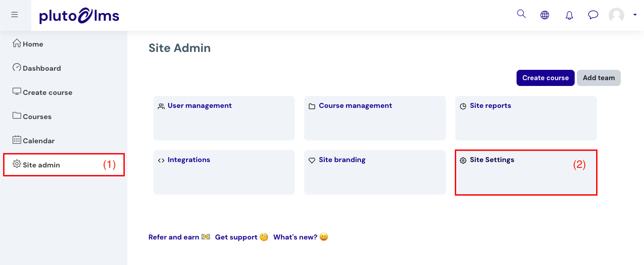Click the user avatar picture

[616, 15]
